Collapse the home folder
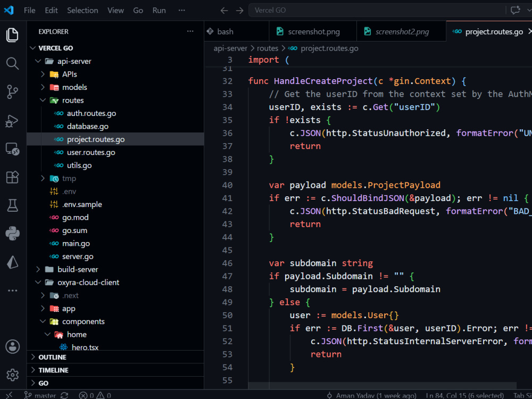 [115, 335]
